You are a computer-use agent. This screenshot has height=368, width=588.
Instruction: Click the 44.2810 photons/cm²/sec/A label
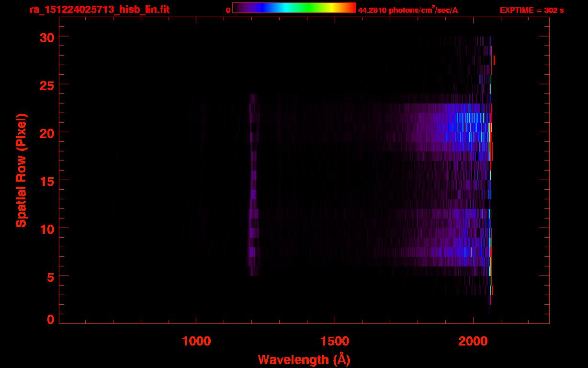(x=408, y=10)
